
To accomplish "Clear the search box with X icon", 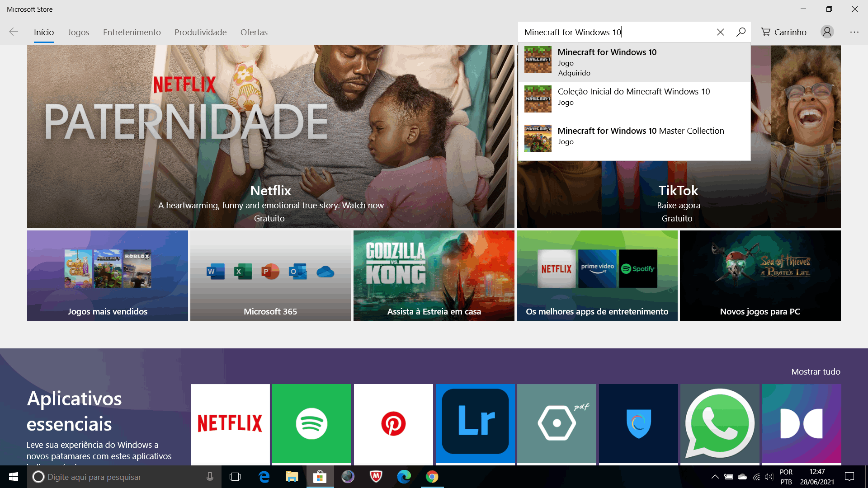I will click(721, 32).
